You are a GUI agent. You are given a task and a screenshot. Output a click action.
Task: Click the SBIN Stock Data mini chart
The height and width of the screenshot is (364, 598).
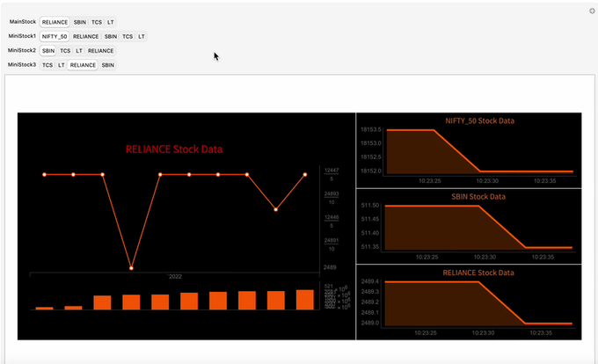tap(469, 225)
